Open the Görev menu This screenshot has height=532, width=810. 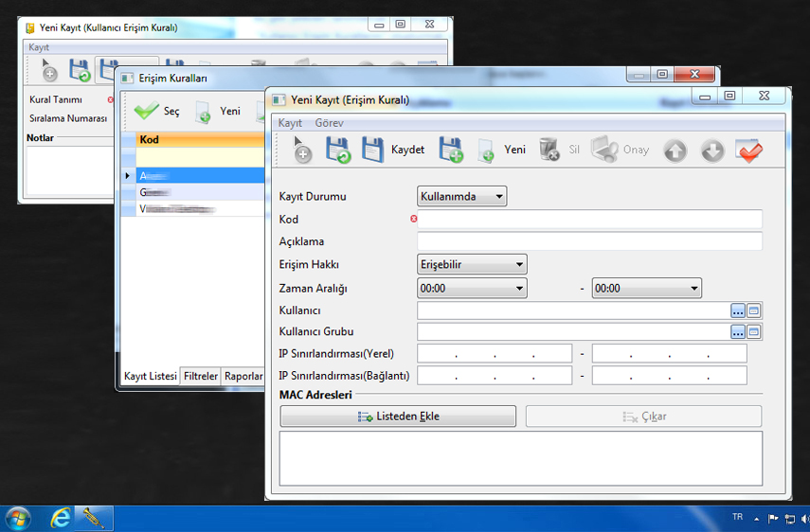click(x=329, y=123)
